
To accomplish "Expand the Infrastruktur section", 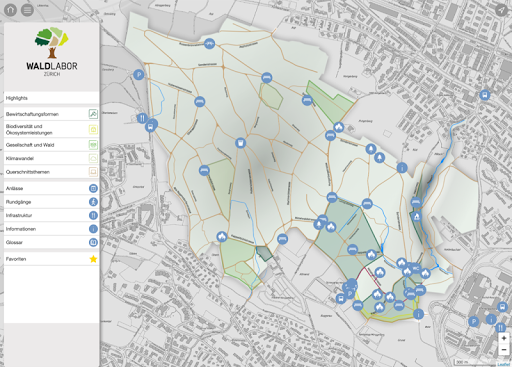I will pos(51,215).
